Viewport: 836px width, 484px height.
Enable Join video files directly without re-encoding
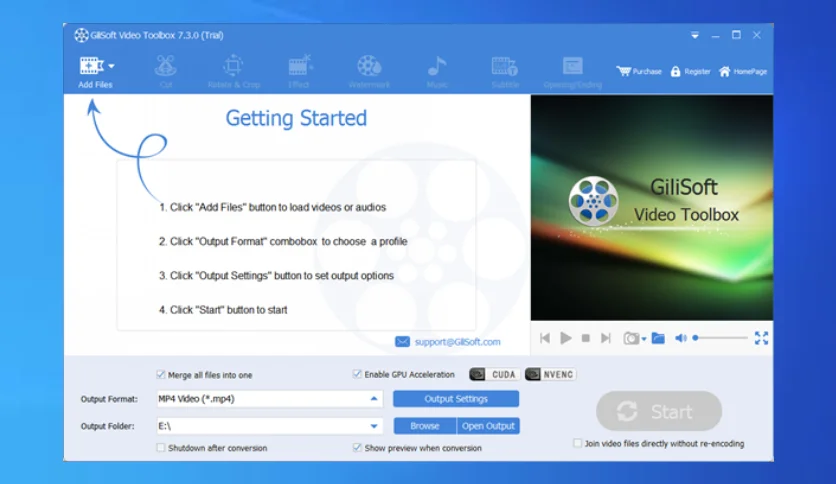tap(577, 443)
